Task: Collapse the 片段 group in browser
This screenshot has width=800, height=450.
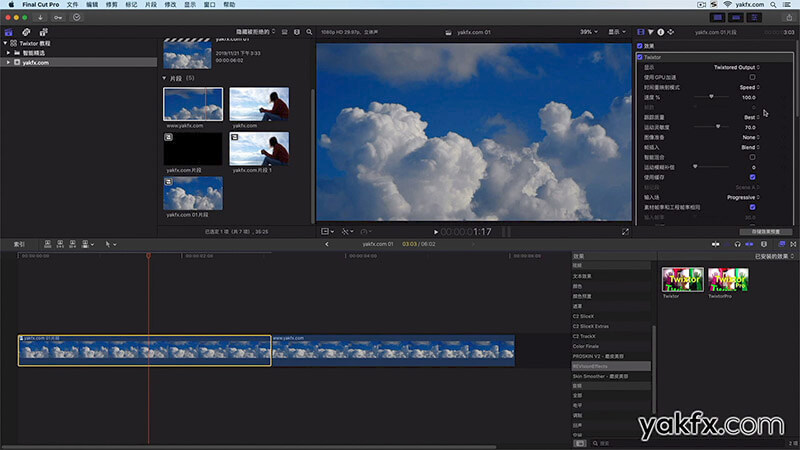Action: pos(164,79)
